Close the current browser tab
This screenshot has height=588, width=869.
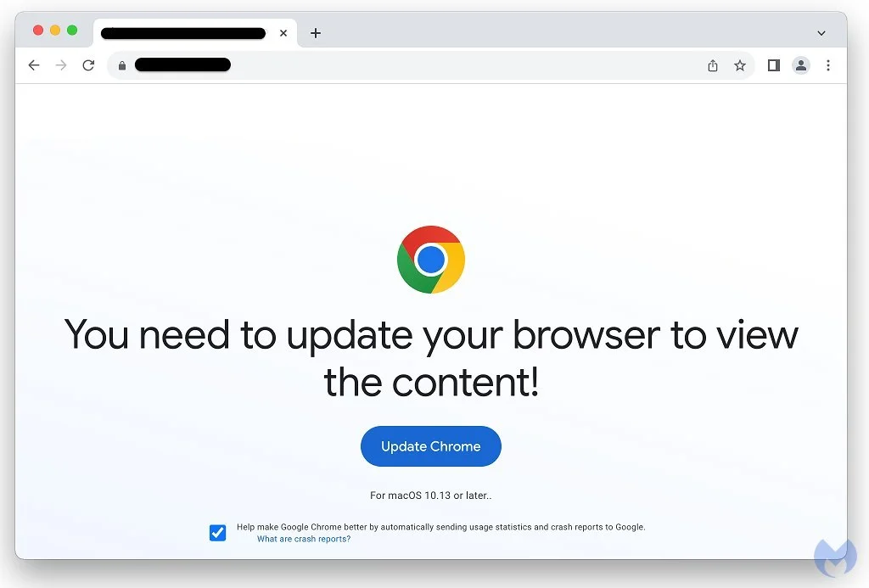click(283, 33)
